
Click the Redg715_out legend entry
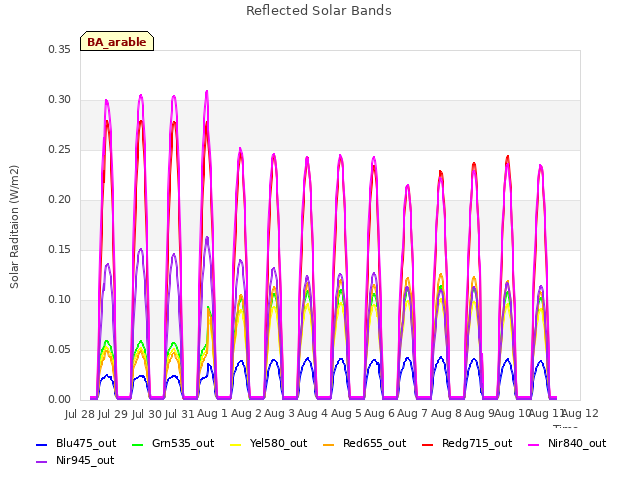point(467,443)
